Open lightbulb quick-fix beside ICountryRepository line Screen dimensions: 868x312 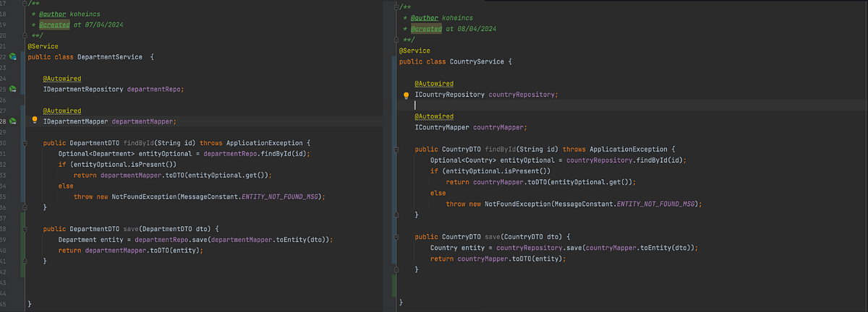click(x=406, y=95)
